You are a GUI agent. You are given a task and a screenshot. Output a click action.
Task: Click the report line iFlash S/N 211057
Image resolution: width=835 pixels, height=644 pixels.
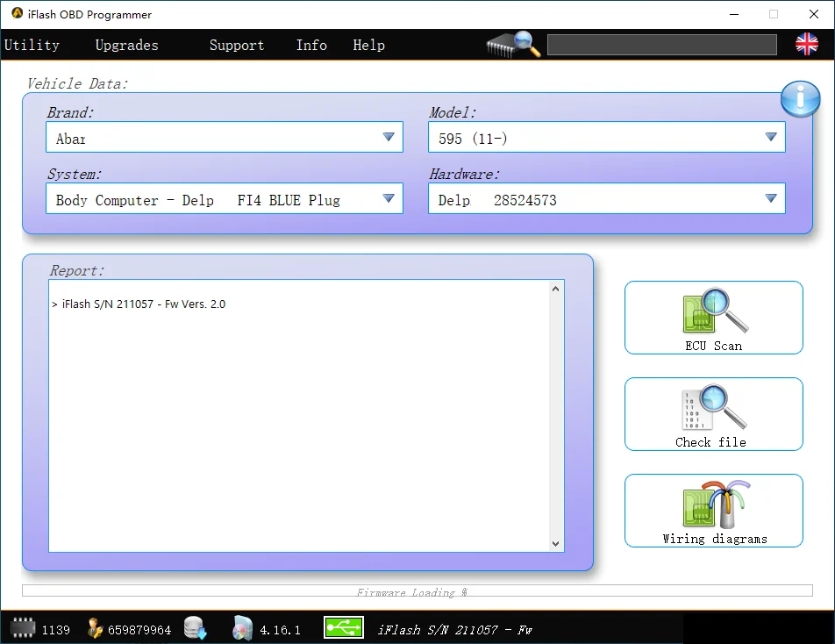pyautogui.click(x=139, y=304)
